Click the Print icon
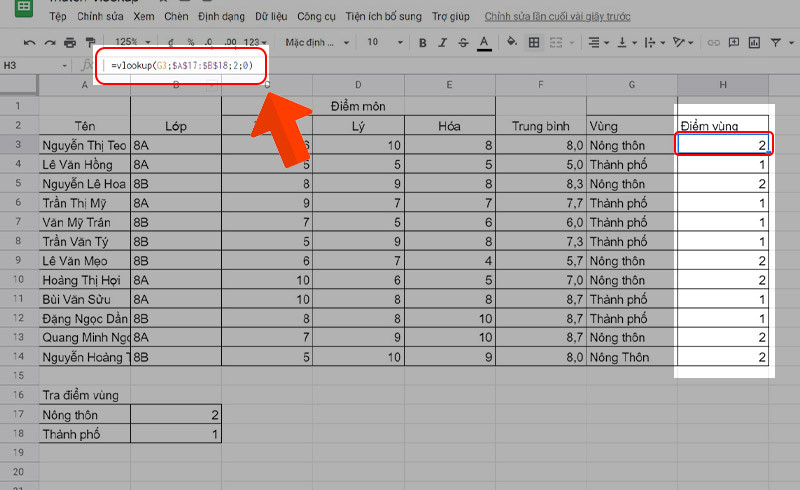The width and height of the screenshot is (800, 490). point(70,43)
